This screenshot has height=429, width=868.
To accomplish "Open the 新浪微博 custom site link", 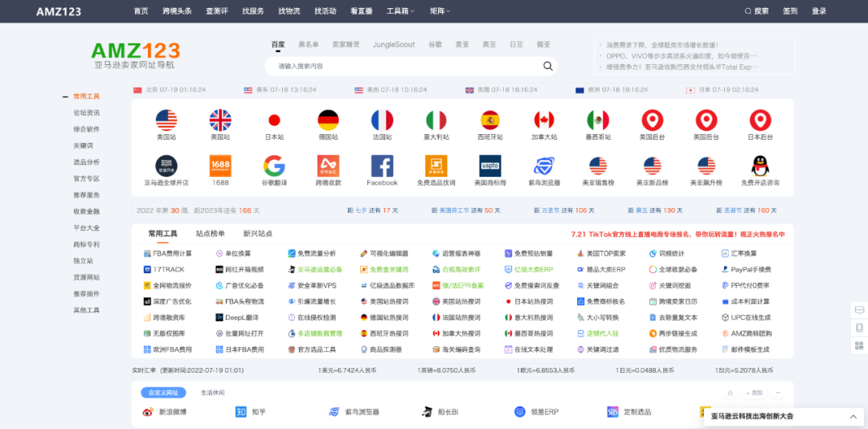I will point(165,412).
